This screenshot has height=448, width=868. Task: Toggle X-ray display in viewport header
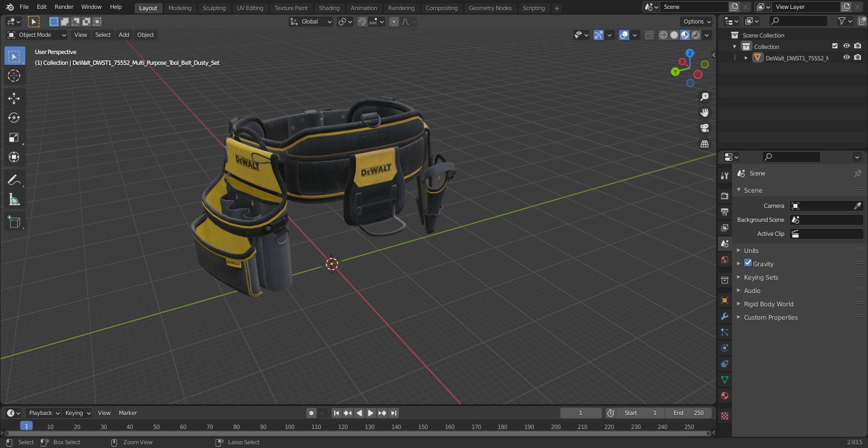pos(649,35)
